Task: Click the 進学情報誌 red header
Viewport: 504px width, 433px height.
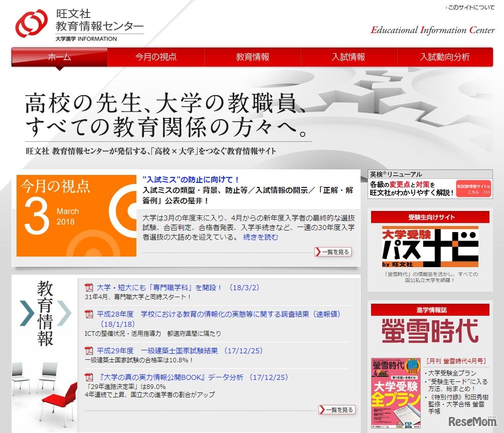Action: point(430,310)
